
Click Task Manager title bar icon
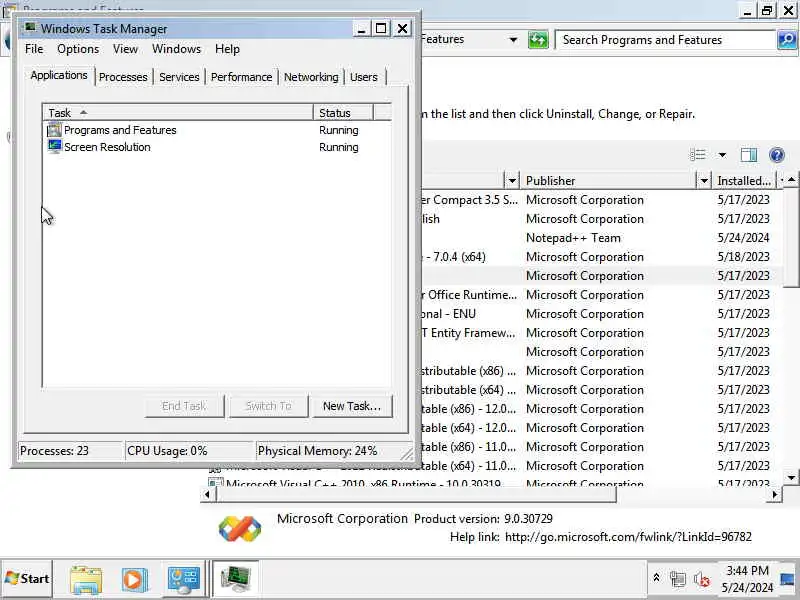[30, 28]
